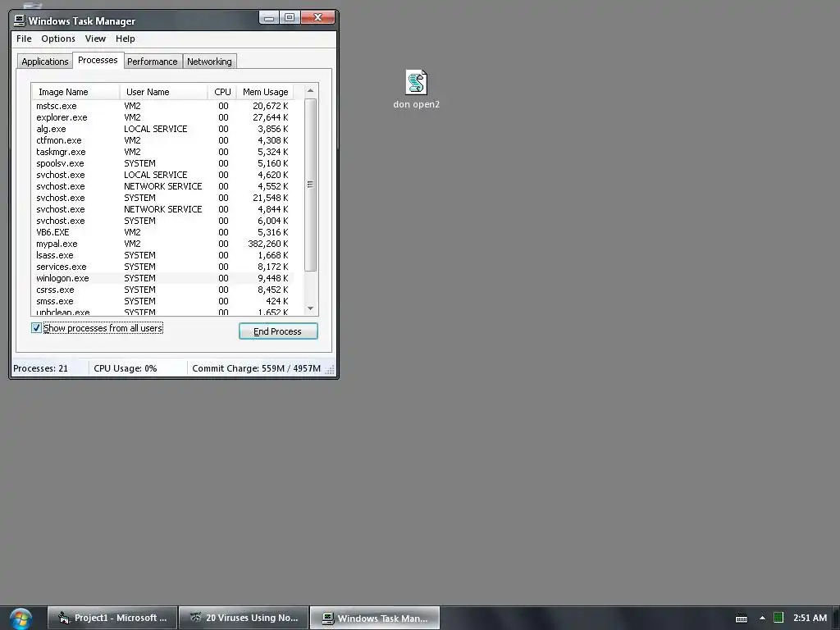Screen dimensions: 840x630
Task: Select the explorer.exe process row
Action: click(163, 117)
